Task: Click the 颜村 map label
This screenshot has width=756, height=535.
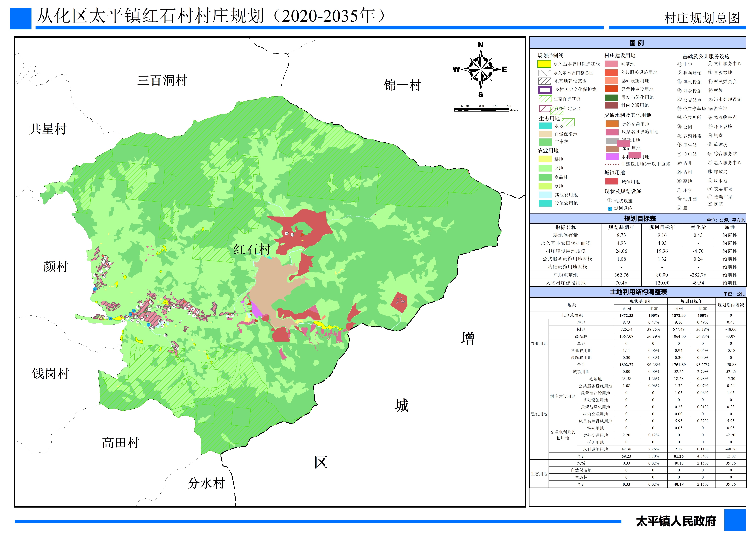Action: click(56, 266)
